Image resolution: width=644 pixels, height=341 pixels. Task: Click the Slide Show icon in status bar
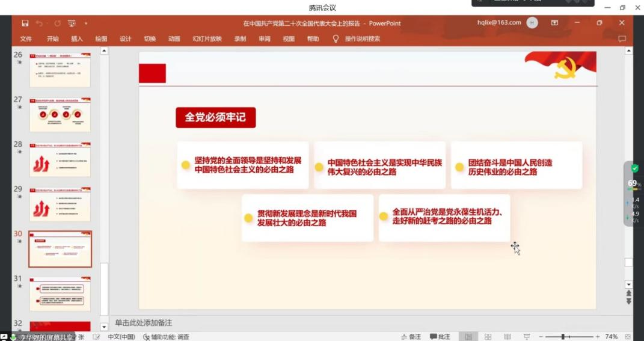click(x=527, y=337)
